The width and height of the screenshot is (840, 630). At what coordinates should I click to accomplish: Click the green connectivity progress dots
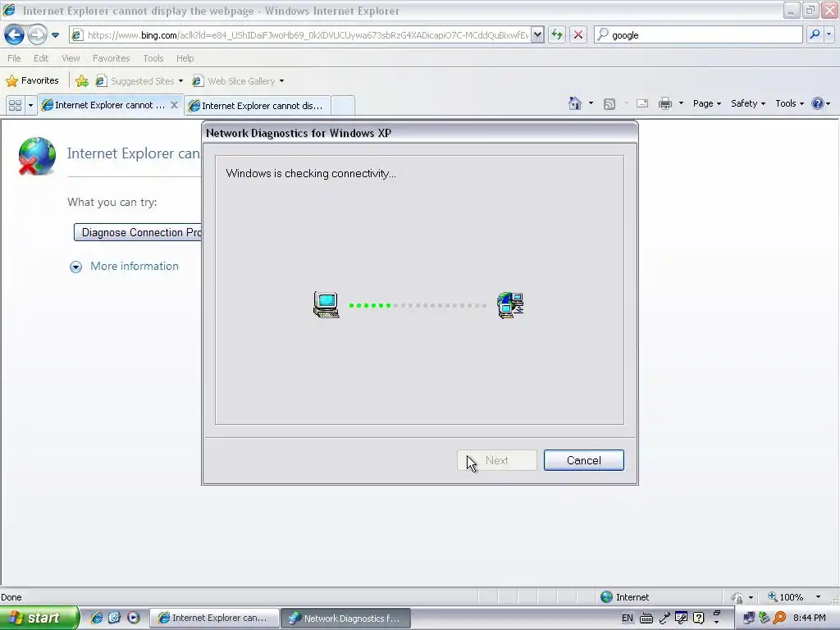tap(370, 305)
